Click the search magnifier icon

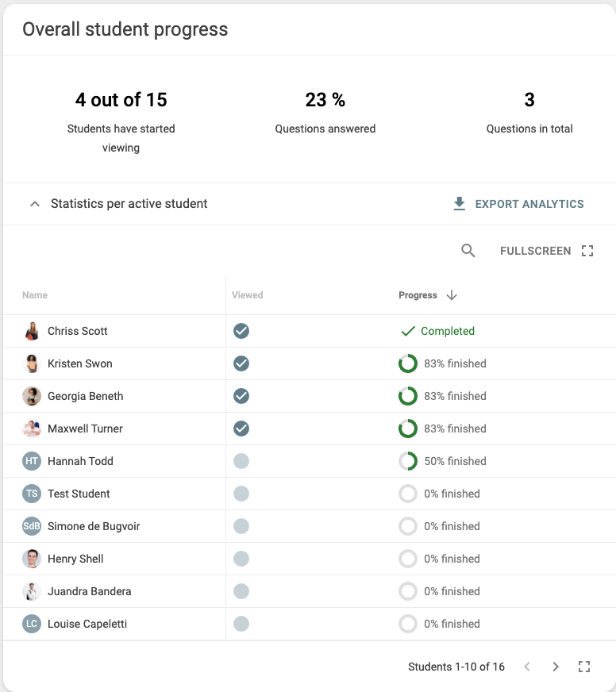468,251
